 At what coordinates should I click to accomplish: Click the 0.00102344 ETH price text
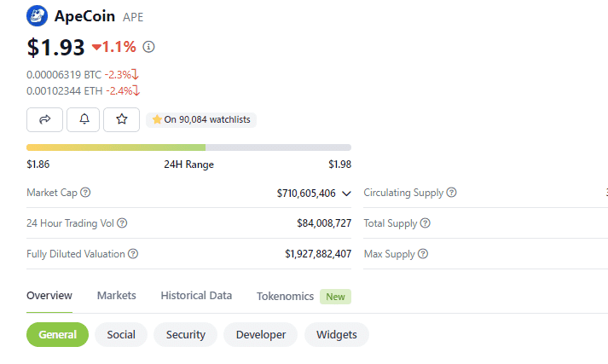(64, 90)
